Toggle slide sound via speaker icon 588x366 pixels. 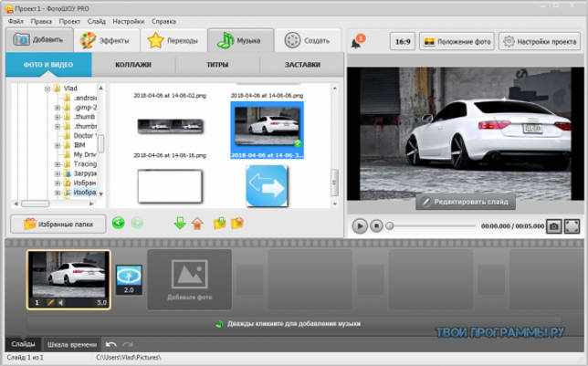pyautogui.click(x=61, y=303)
